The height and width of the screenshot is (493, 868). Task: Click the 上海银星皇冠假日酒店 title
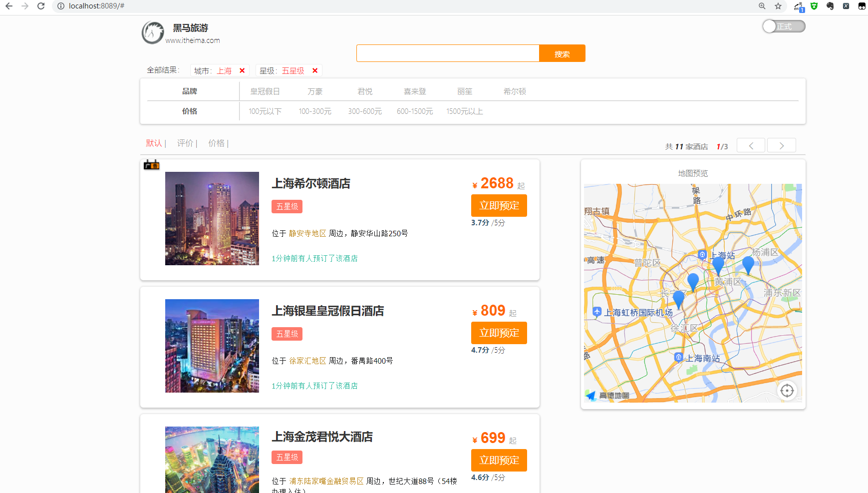point(328,311)
